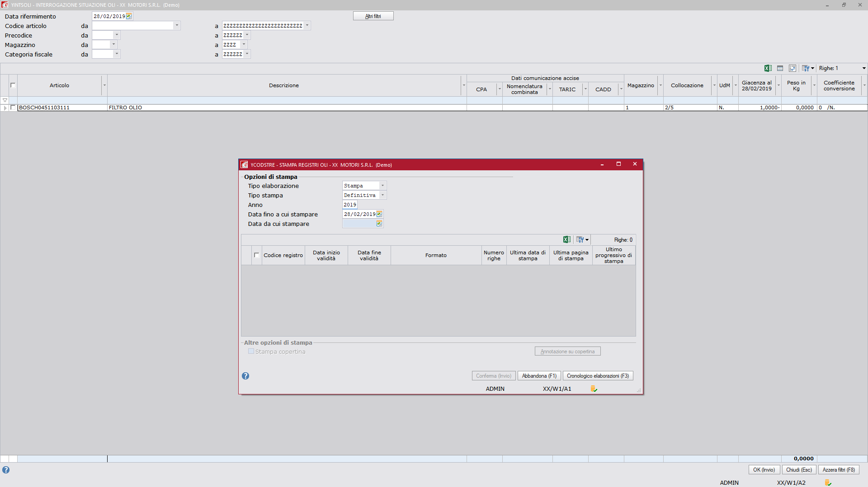The width and height of the screenshot is (868, 487).
Task: Expand Categoria fiscale 'a' dropdown
Action: (x=247, y=54)
